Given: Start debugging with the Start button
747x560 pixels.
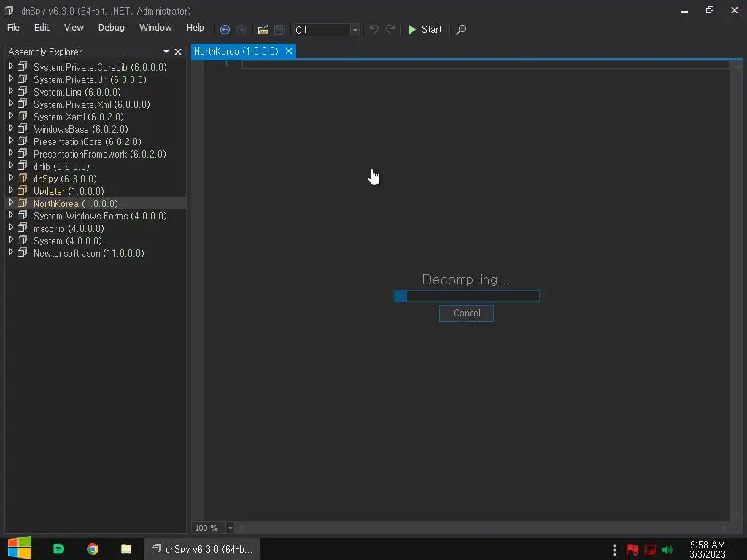Looking at the screenshot, I should pyautogui.click(x=425, y=29).
